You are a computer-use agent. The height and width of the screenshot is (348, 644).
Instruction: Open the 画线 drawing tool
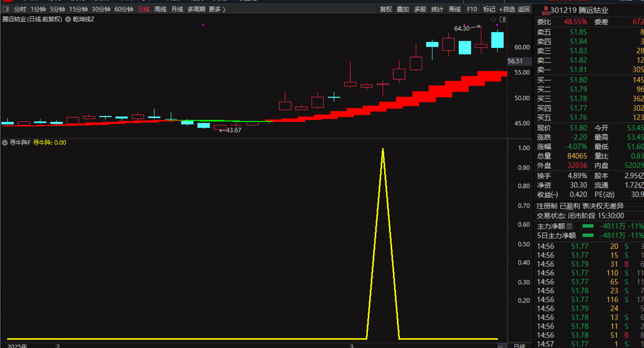pos(455,9)
